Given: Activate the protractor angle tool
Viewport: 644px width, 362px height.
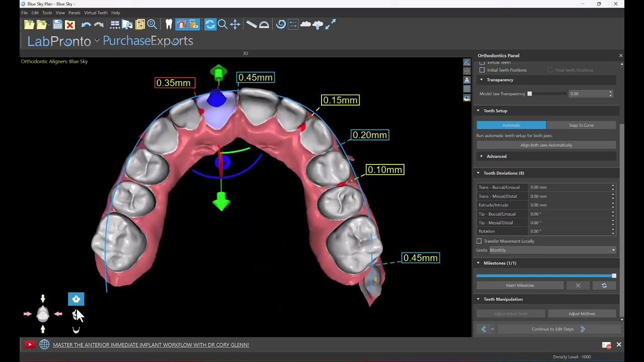Looking at the screenshot, I should click(x=264, y=24).
